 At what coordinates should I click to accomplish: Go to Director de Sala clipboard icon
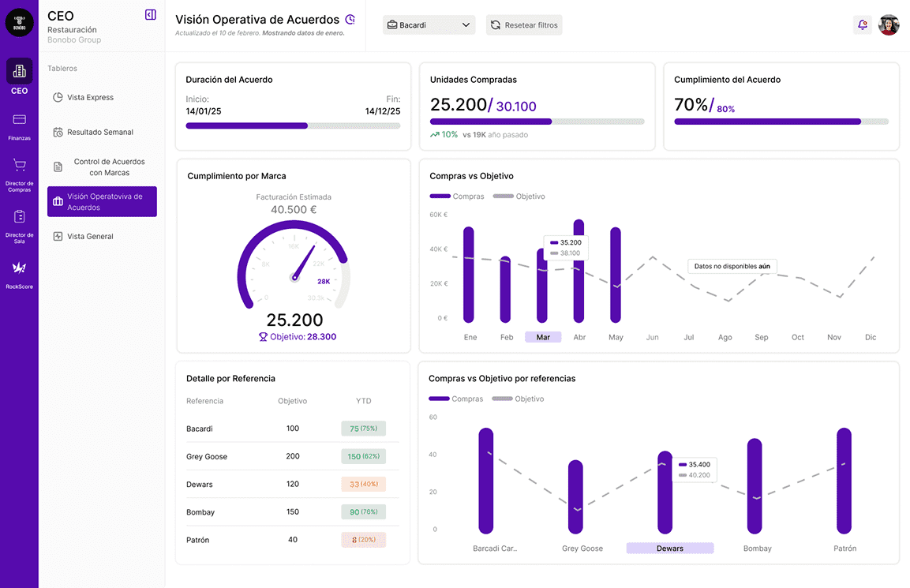click(x=20, y=216)
